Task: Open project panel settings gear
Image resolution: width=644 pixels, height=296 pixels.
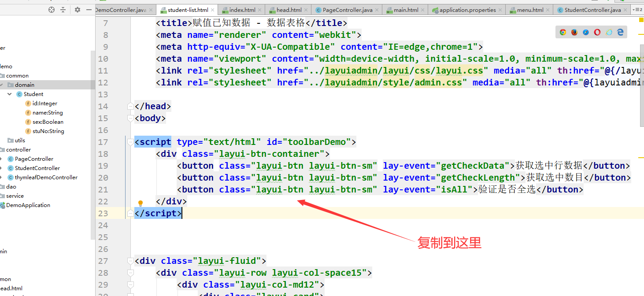Action: (x=78, y=10)
